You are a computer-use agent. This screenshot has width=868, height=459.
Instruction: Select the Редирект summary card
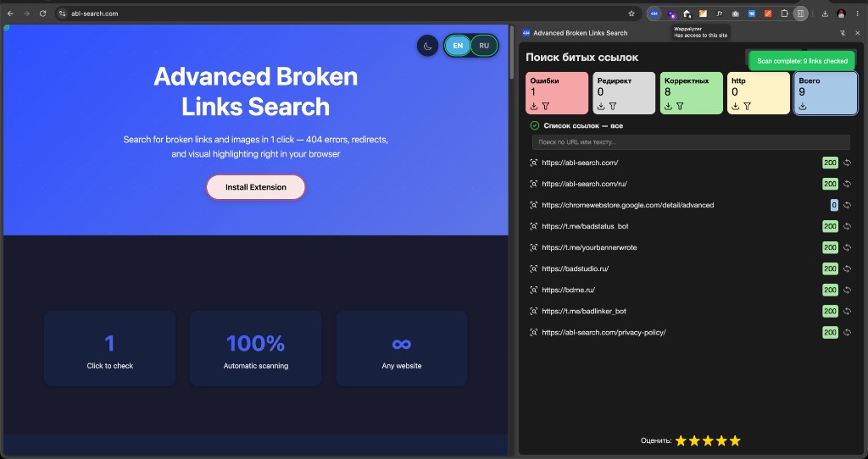pyautogui.click(x=624, y=93)
